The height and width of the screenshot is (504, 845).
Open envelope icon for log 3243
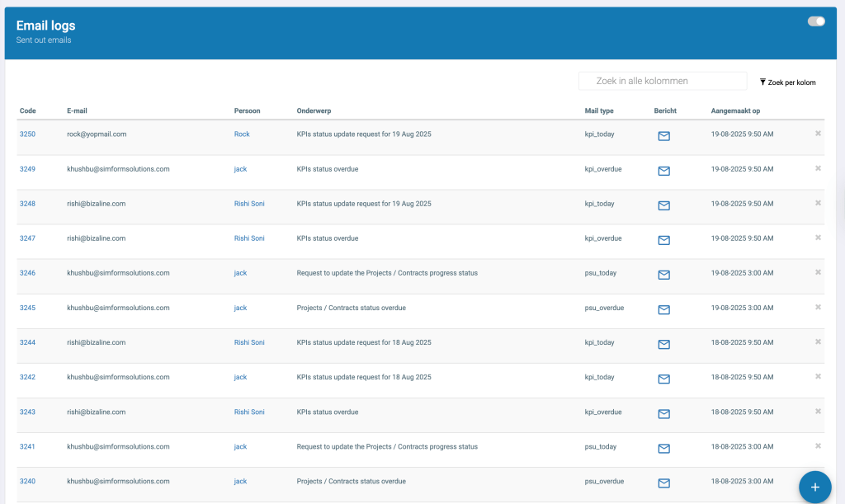[663, 413]
